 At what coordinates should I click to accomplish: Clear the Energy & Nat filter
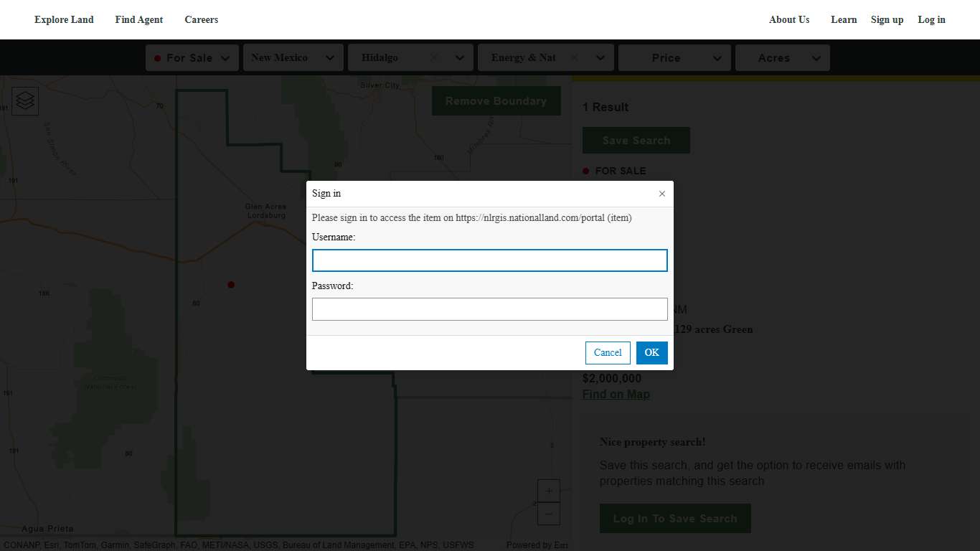574,58
